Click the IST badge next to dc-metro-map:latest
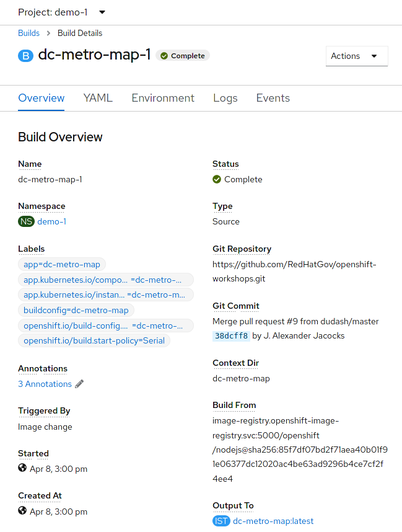 (x=221, y=521)
